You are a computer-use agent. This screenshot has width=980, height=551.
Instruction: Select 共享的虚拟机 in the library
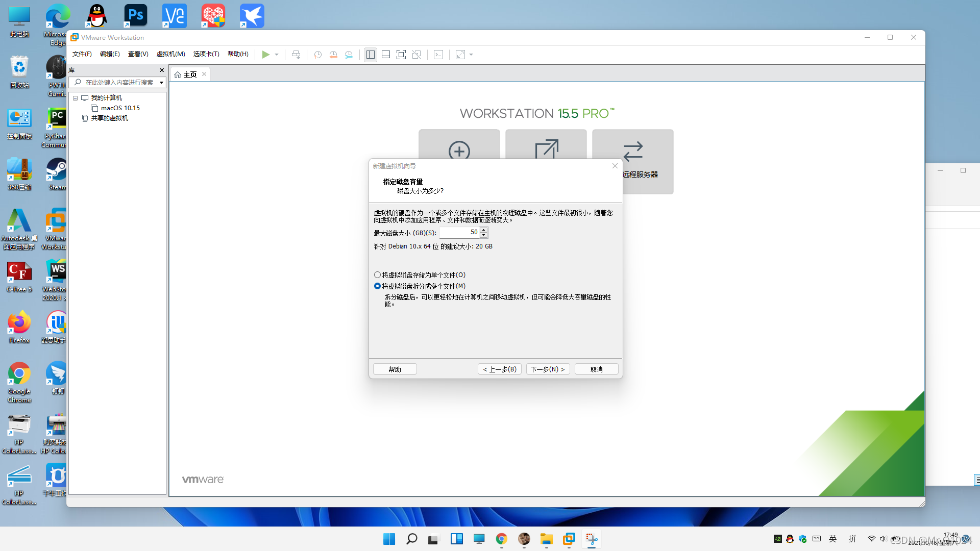[x=105, y=118]
